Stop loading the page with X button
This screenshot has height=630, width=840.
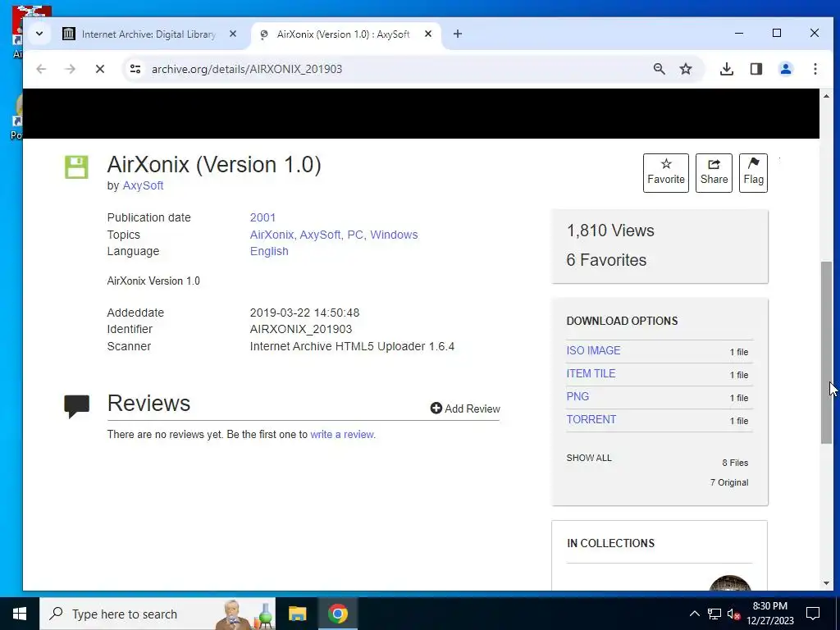coord(99,69)
